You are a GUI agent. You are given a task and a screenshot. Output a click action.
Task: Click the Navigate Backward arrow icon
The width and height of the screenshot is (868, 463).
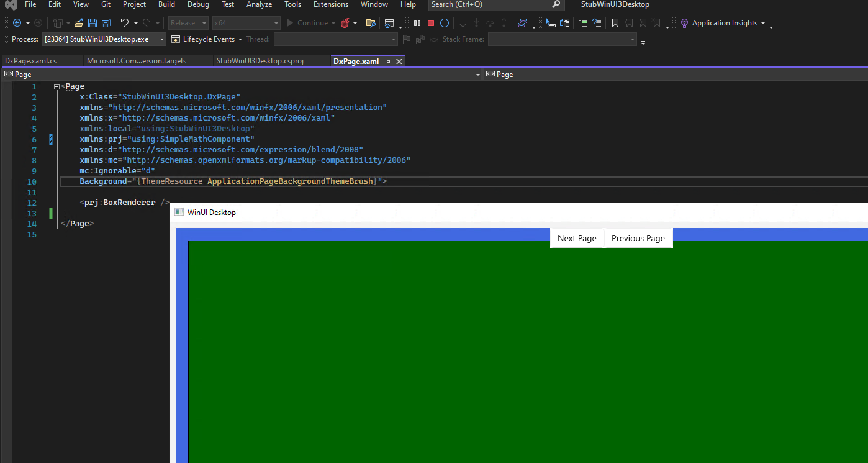pyautogui.click(x=17, y=23)
